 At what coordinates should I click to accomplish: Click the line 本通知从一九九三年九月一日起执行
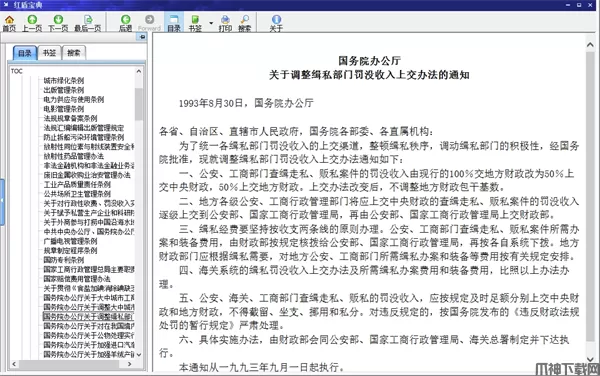tap(261, 367)
